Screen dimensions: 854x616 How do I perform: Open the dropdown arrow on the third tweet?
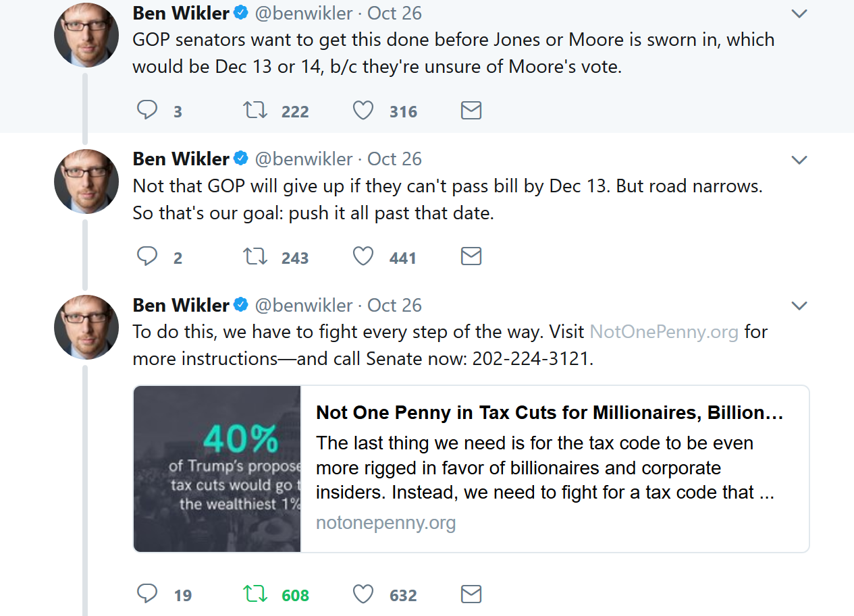pyautogui.click(x=799, y=306)
